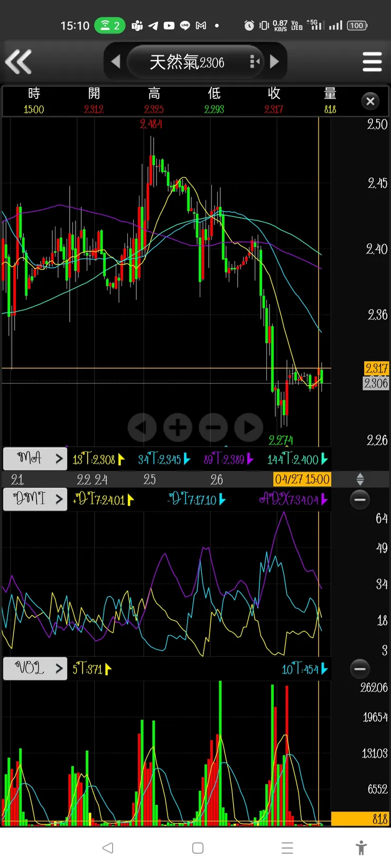This screenshot has width=391, height=868.
Task: Tap the 818 volume value tag
Action: point(360,819)
